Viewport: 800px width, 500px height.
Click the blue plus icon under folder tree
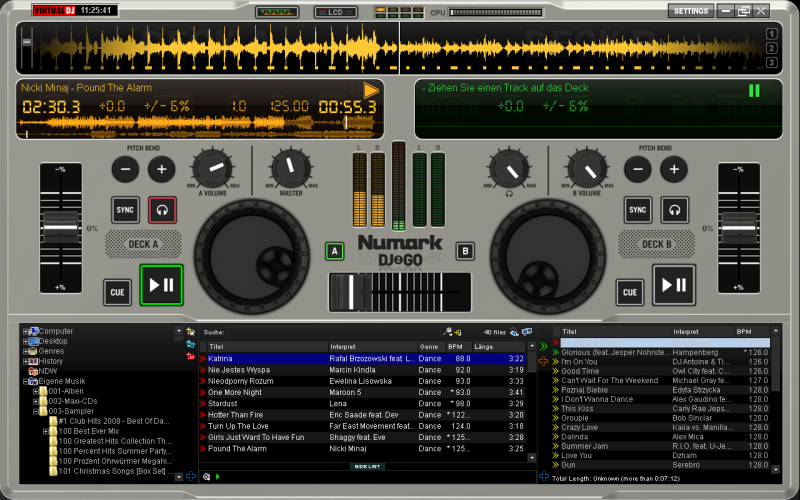191,477
